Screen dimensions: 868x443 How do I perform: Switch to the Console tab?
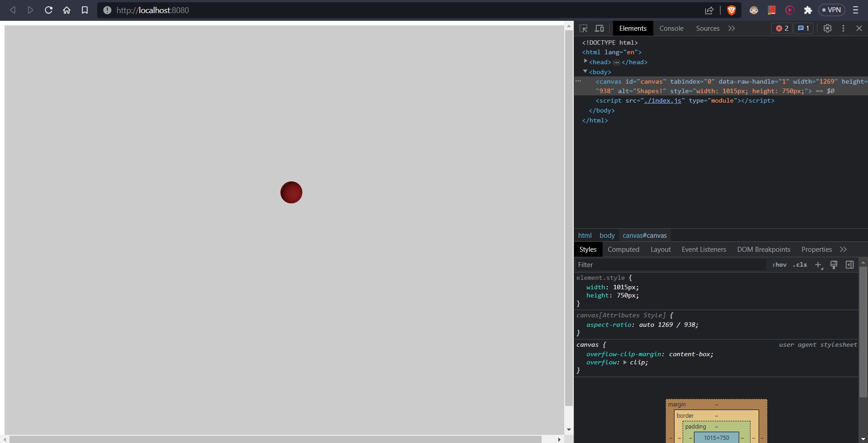tap(671, 28)
